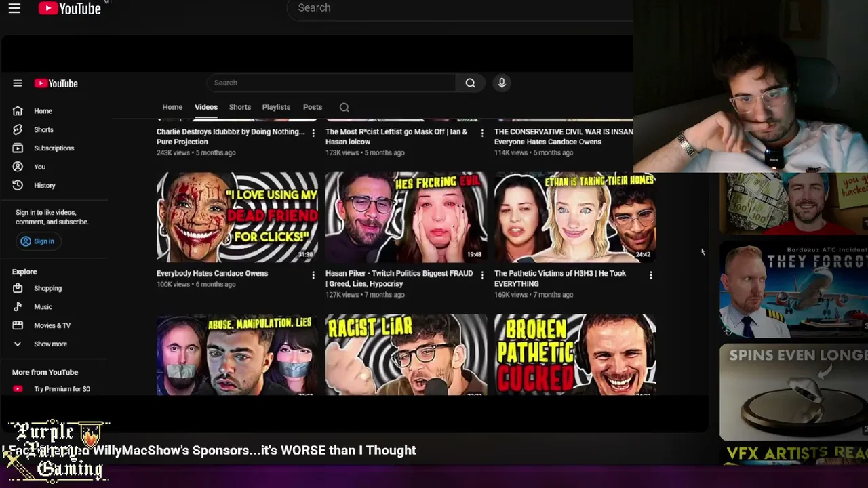Click the Try Premium for $0 icon

18,389
